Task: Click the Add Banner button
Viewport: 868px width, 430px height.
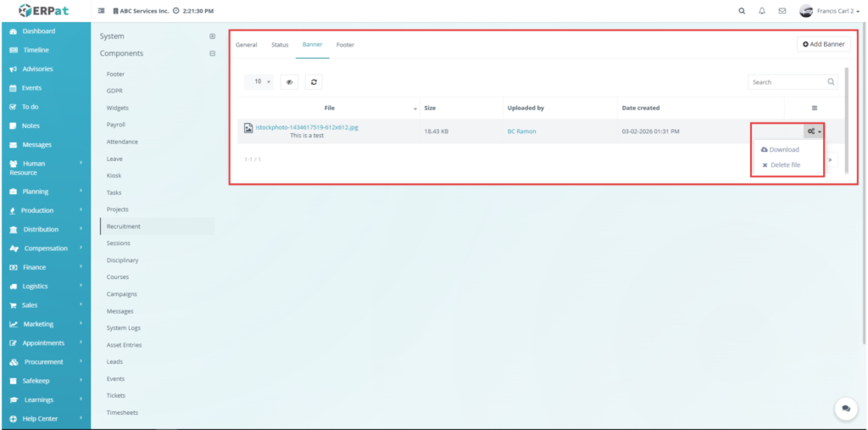Action: [824, 44]
